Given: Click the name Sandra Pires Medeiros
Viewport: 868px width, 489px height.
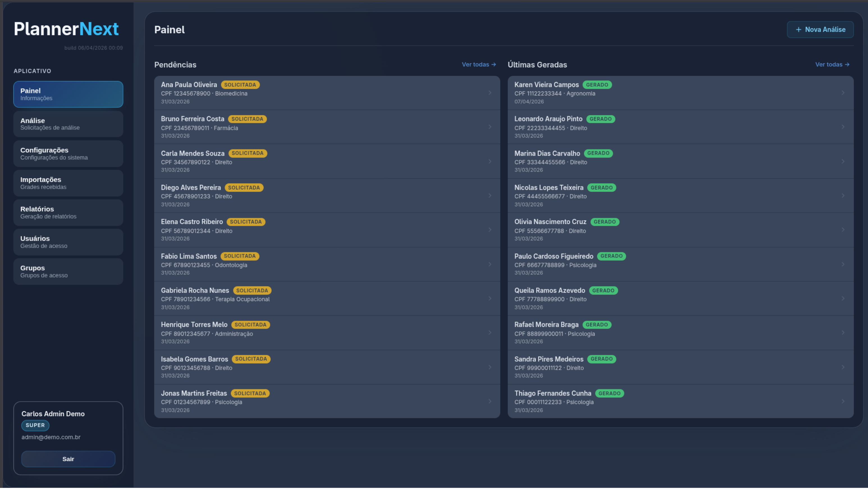Looking at the screenshot, I should 549,359.
